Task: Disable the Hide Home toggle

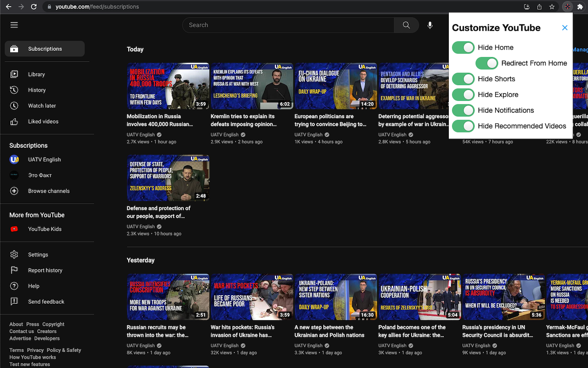Action: coord(463,47)
